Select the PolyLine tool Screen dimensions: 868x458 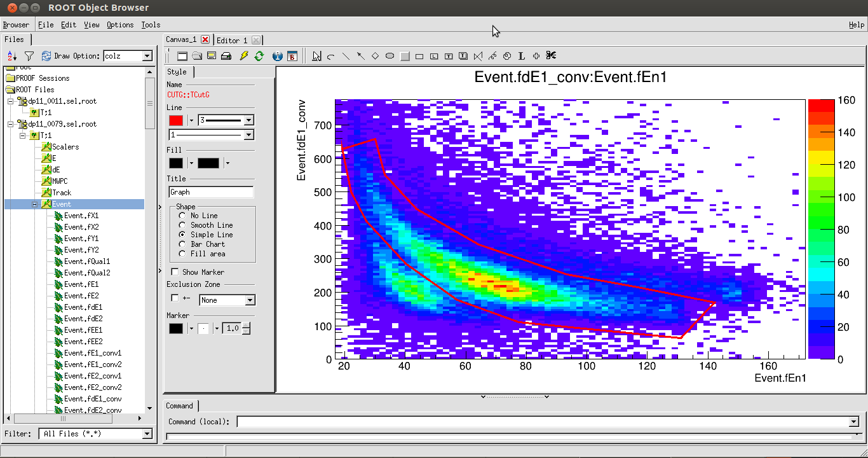(x=478, y=56)
